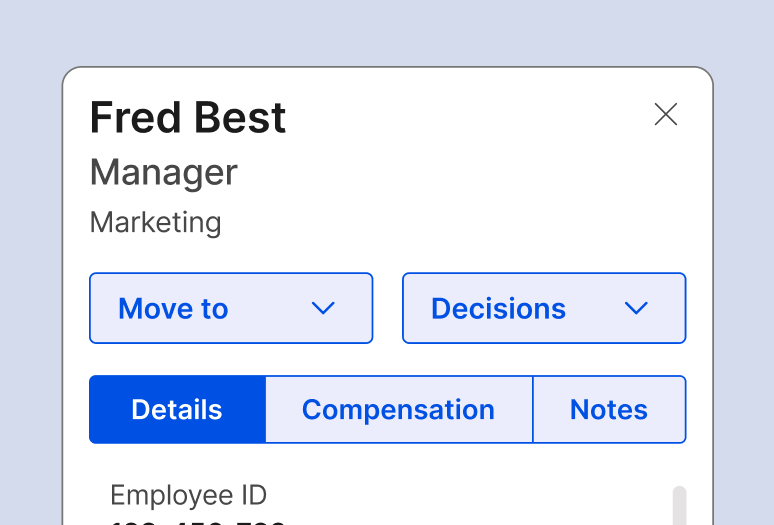774x525 pixels.
Task: Click the chevron arrow in Decisions
Action: 636,308
